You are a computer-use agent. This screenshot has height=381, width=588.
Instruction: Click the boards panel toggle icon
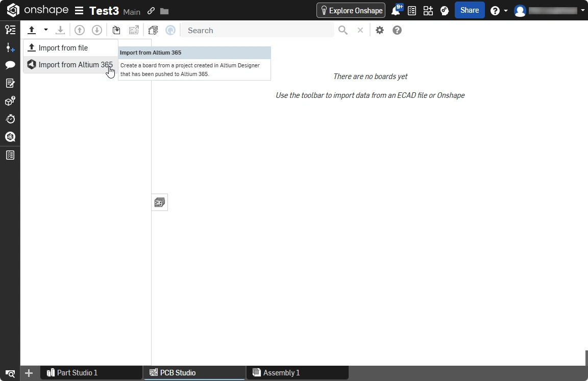click(x=159, y=202)
